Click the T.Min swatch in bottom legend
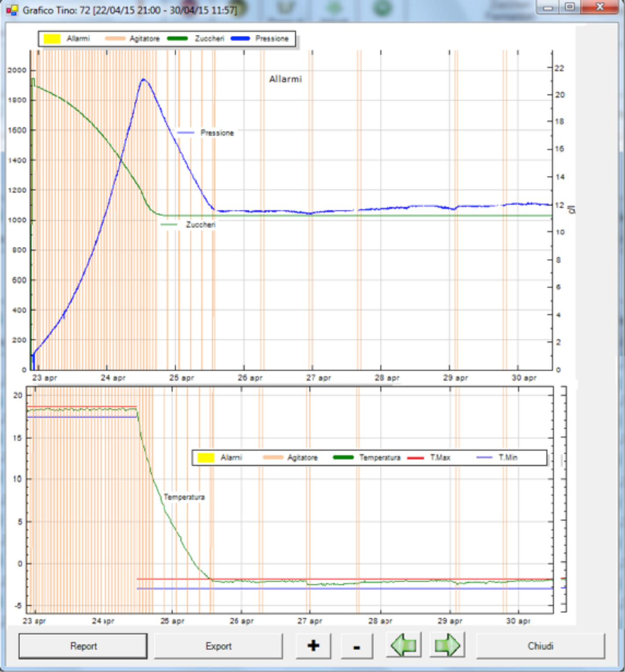Screen dimensions: 625x672 [484, 458]
